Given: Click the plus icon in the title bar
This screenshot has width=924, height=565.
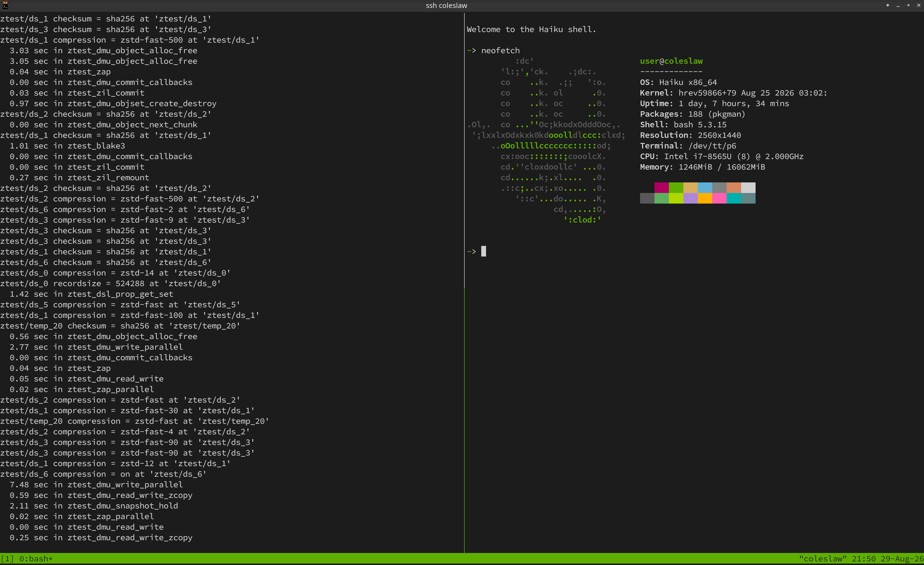Looking at the screenshot, I should [x=888, y=5].
